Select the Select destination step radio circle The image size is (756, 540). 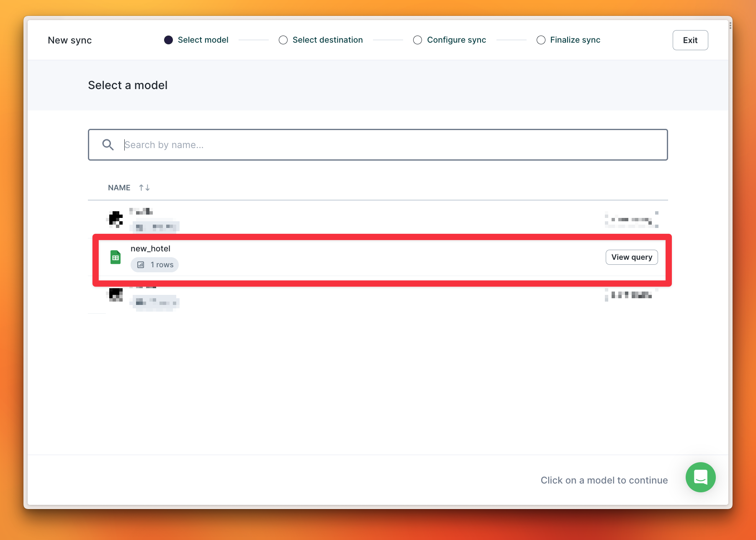(283, 40)
